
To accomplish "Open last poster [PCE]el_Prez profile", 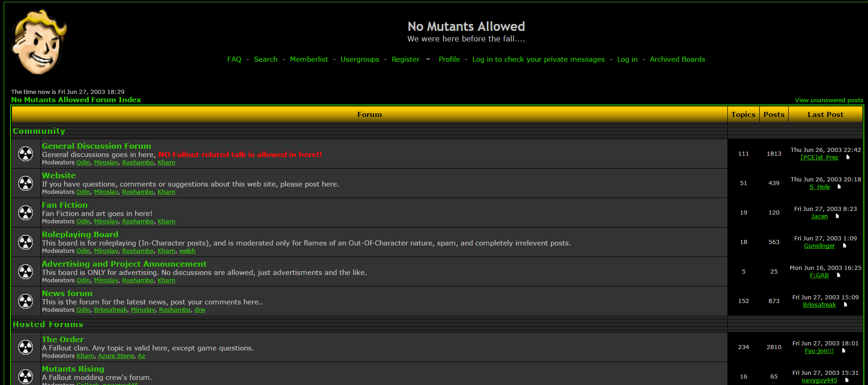I will (x=819, y=157).
